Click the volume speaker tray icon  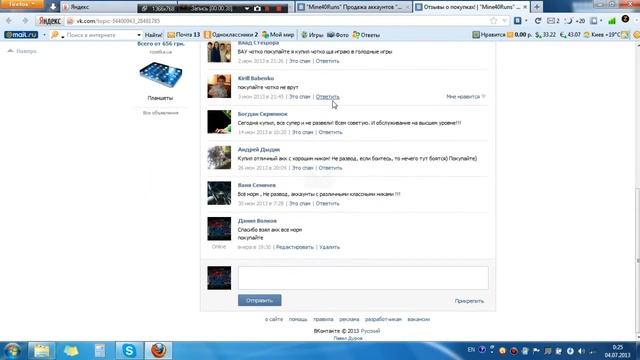(581, 351)
